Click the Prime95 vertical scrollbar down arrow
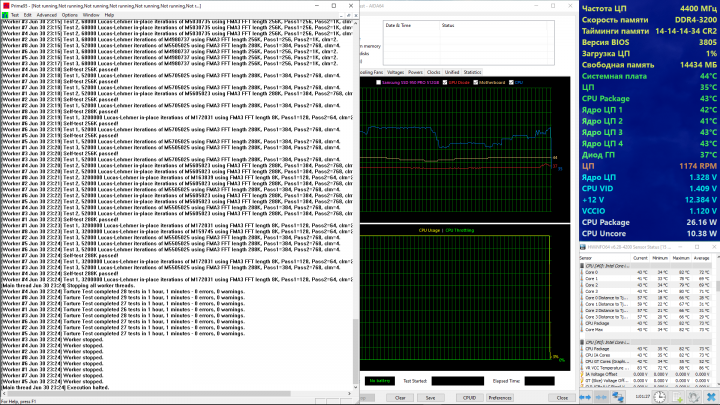This screenshot has width=720, height=405. [x=355, y=387]
